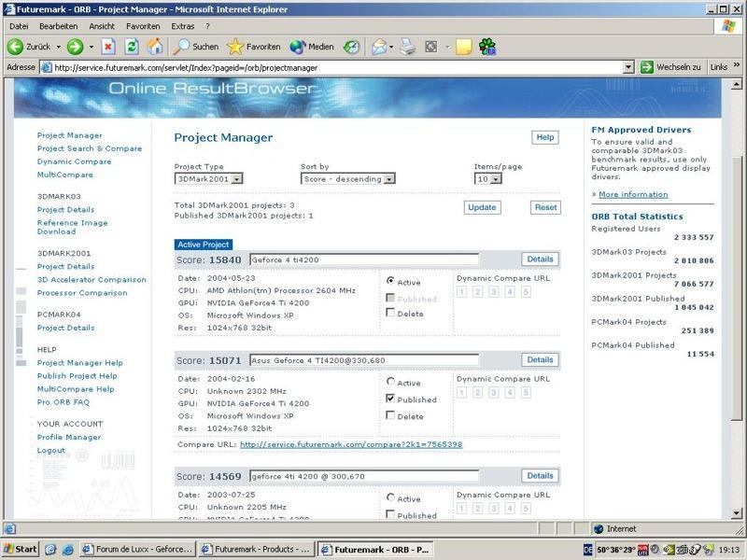Image resolution: width=747 pixels, height=560 pixels.
Task: Open Internet Explorer quick launch icon in taskbar
Action: (67, 550)
